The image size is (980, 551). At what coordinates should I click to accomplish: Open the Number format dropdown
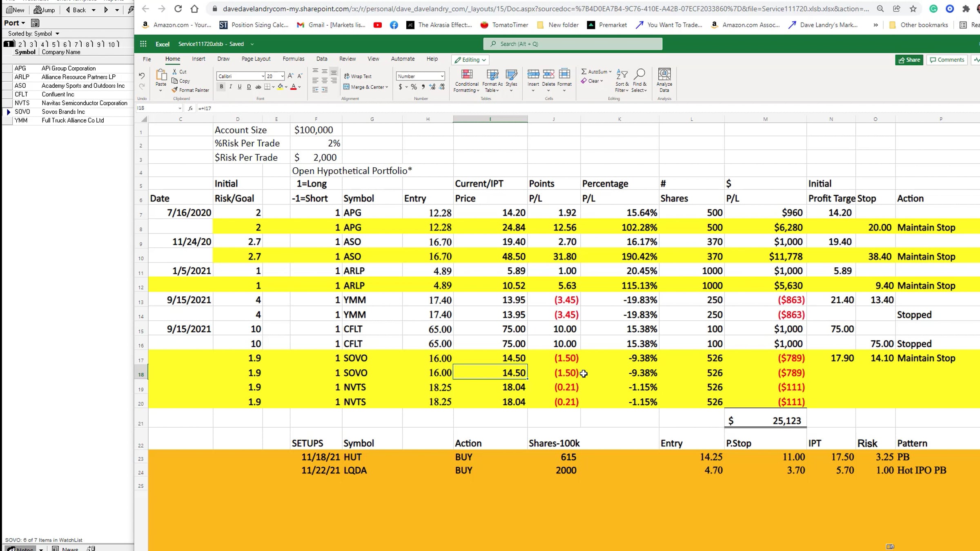point(442,76)
